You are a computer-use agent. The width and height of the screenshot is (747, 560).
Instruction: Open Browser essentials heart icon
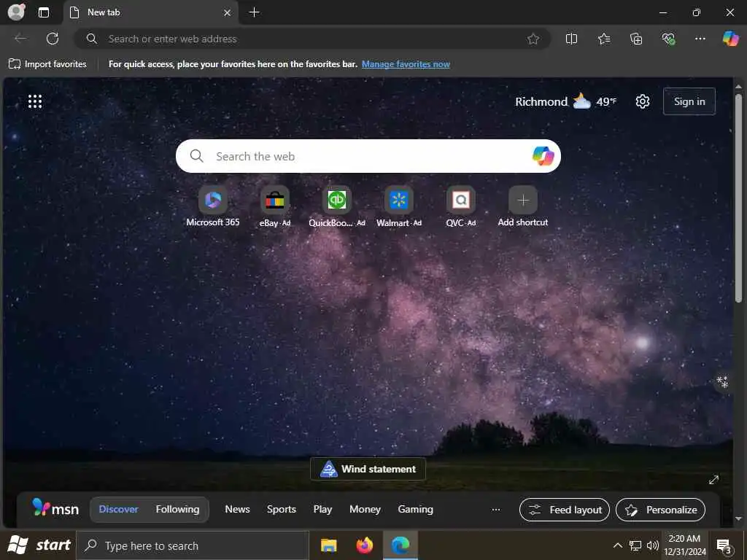(x=668, y=39)
